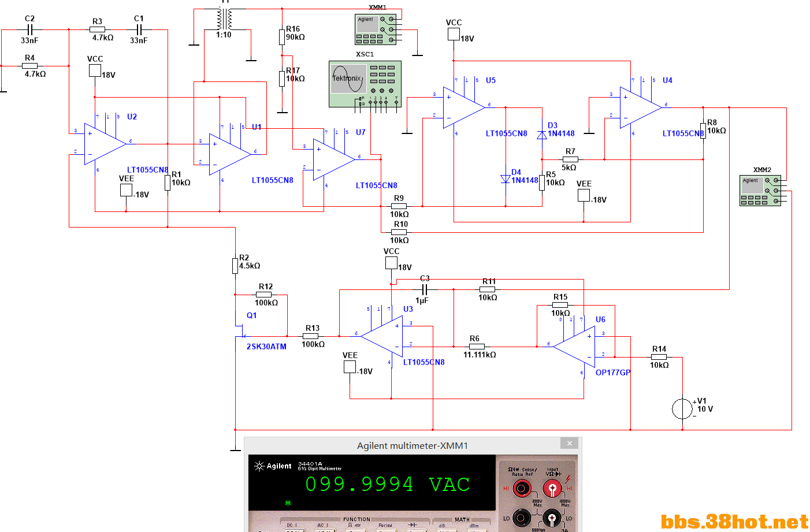
Task: Select resistor R7 symbol
Action: tap(570, 159)
